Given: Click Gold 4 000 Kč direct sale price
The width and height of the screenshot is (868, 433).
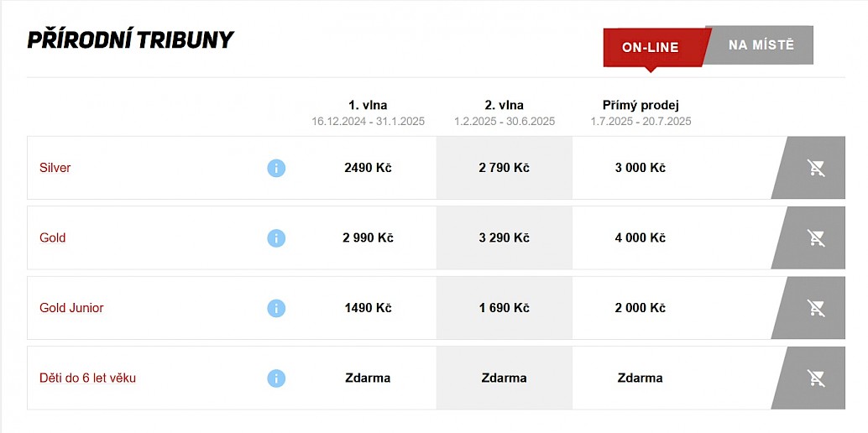Looking at the screenshot, I should point(641,238).
